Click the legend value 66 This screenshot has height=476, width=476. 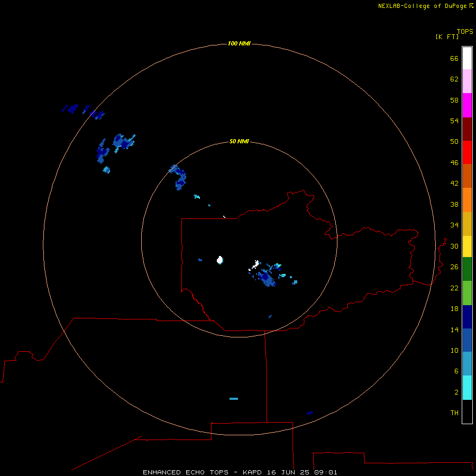[454, 58]
